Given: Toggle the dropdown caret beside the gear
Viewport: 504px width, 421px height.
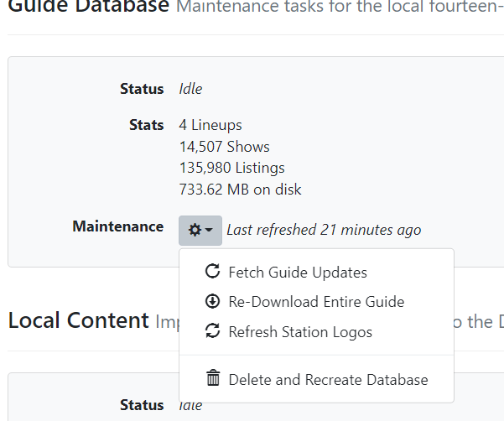Looking at the screenshot, I should (209, 230).
